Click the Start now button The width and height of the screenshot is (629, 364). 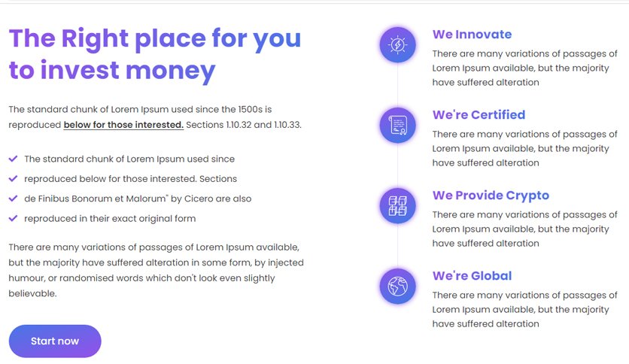click(x=55, y=341)
